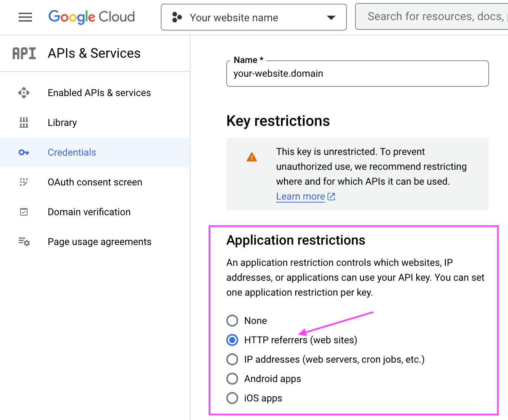Open the navigation hamburger menu

click(x=25, y=17)
